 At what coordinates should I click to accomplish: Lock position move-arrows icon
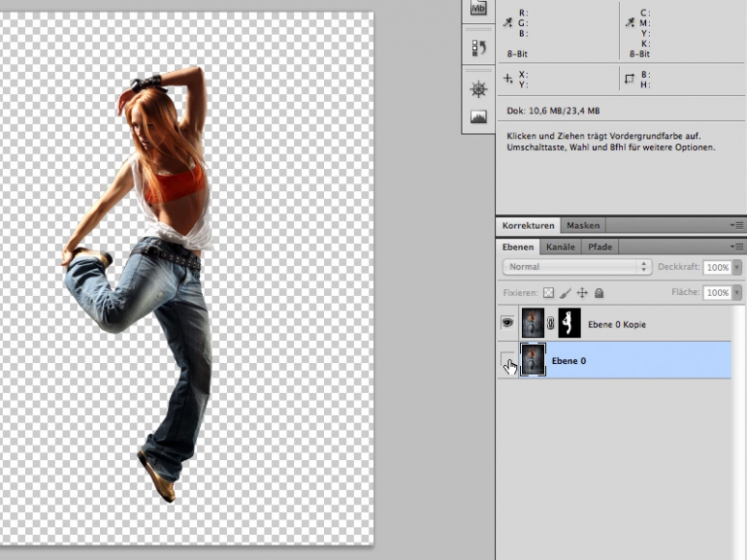pos(582,293)
